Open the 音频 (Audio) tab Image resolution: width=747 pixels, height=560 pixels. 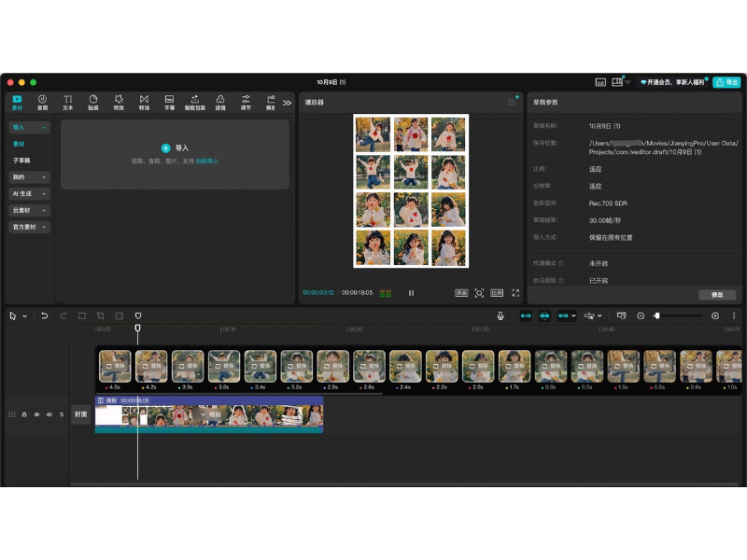42,102
